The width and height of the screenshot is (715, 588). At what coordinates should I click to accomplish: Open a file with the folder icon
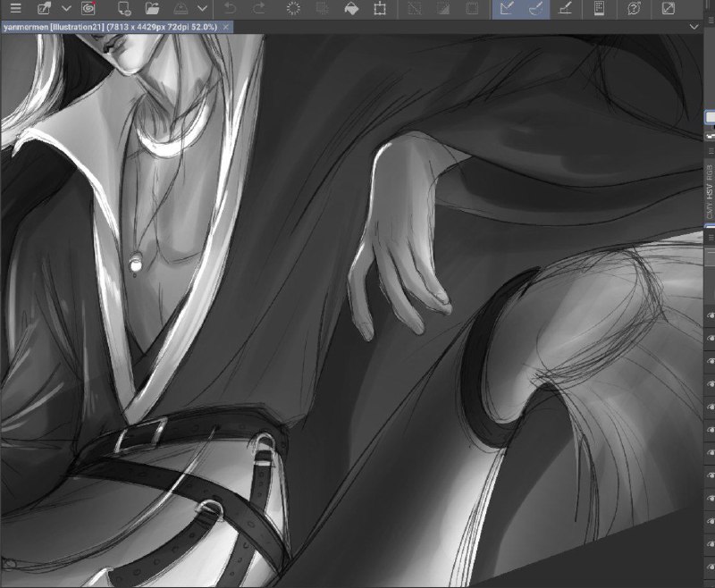pyautogui.click(x=152, y=8)
